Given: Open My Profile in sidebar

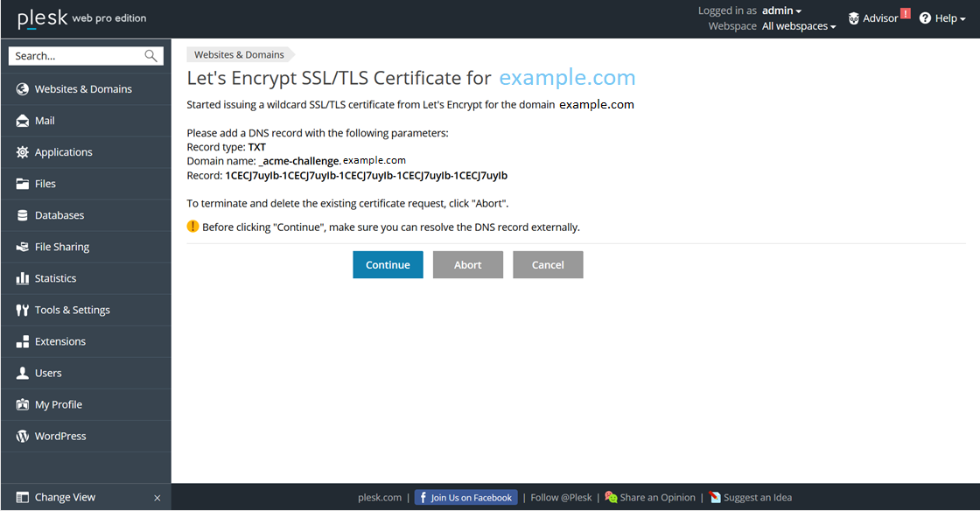Looking at the screenshot, I should [x=58, y=404].
